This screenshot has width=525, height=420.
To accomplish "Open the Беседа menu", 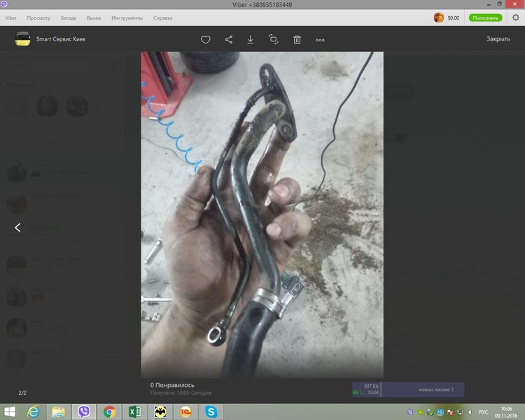I will tap(69, 17).
